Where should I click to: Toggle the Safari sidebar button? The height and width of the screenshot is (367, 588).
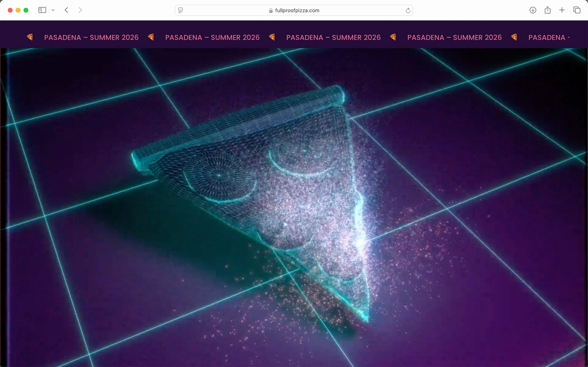pyautogui.click(x=42, y=10)
